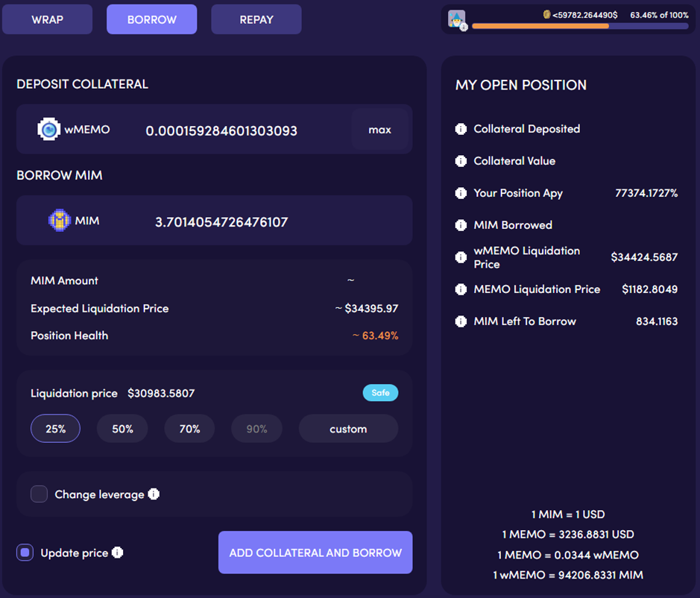Select the custom percentage option

click(348, 429)
